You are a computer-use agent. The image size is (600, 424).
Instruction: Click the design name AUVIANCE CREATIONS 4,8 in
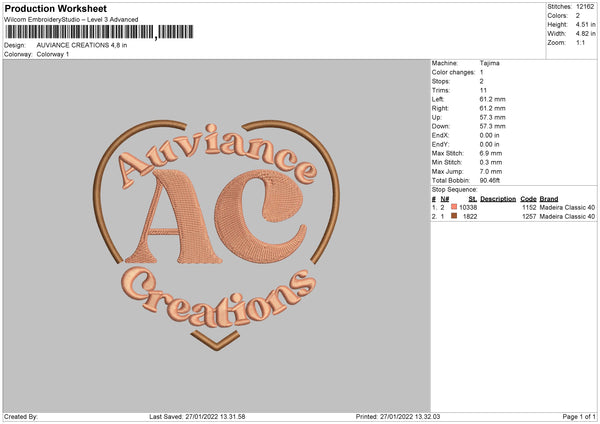(95, 45)
